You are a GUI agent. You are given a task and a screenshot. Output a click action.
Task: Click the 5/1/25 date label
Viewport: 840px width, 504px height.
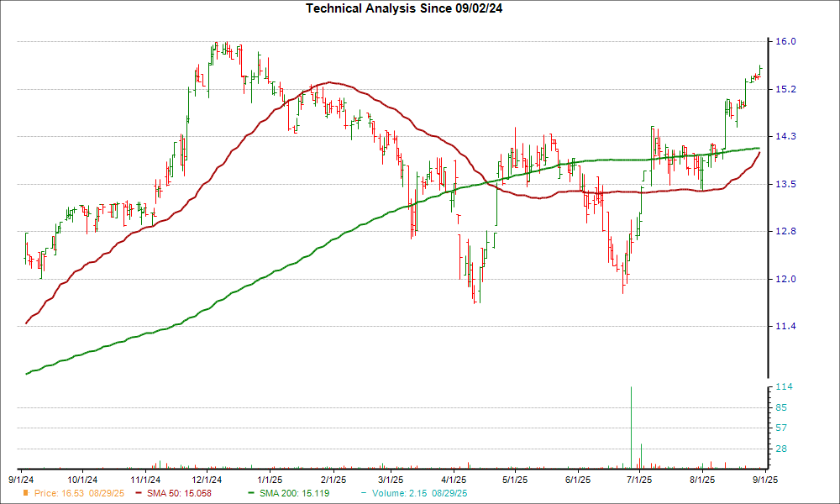tap(515, 480)
